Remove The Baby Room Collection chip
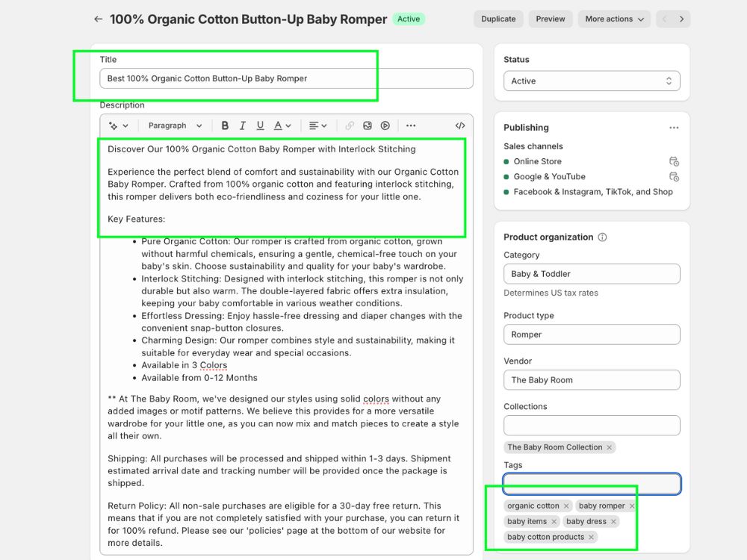Image resolution: width=747 pixels, height=560 pixels. point(610,447)
